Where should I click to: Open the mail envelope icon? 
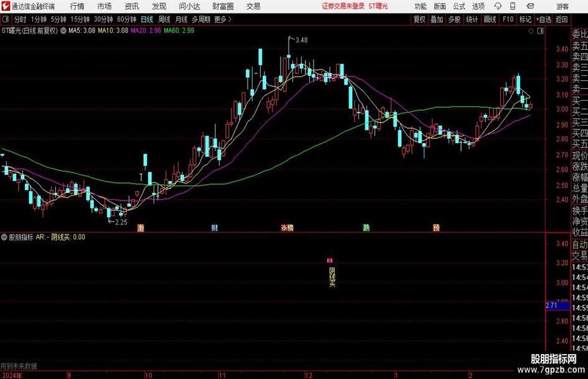pos(530,6)
